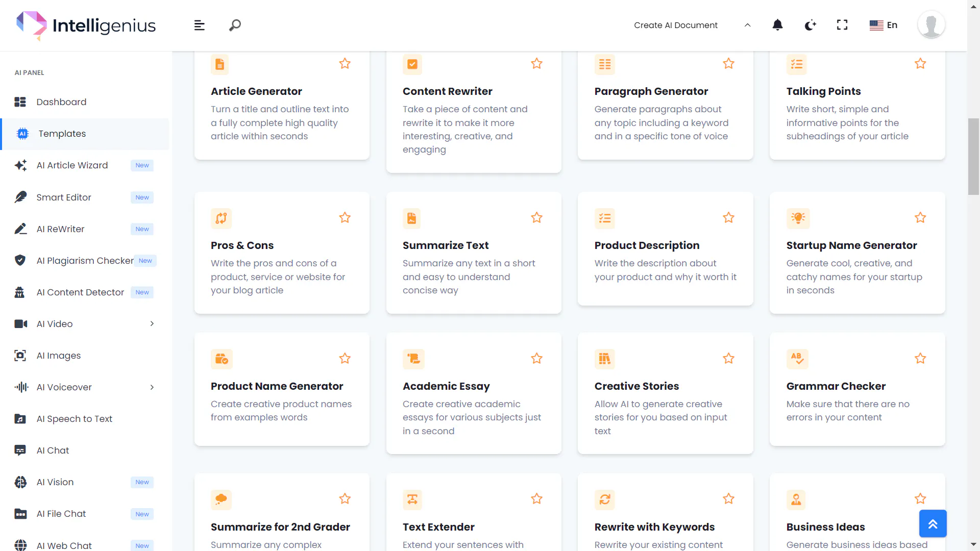The width and height of the screenshot is (980, 551).
Task: Click the Talking Points list icon
Action: (797, 64)
